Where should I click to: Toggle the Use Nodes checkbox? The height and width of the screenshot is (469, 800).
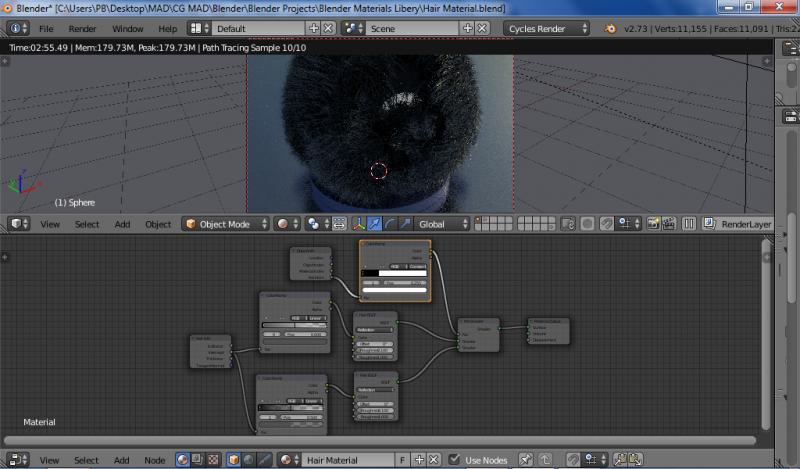pyautogui.click(x=455, y=460)
